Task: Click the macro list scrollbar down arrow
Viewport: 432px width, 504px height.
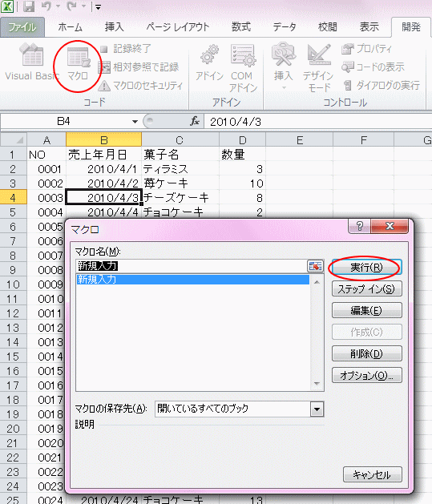Action: coord(317,384)
